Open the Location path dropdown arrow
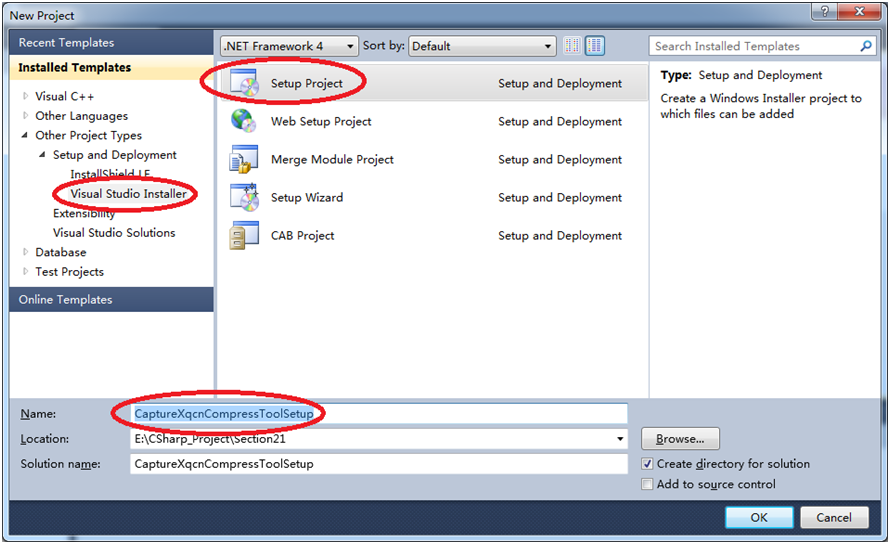Image resolution: width=890 pixels, height=544 pixels. (x=620, y=439)
